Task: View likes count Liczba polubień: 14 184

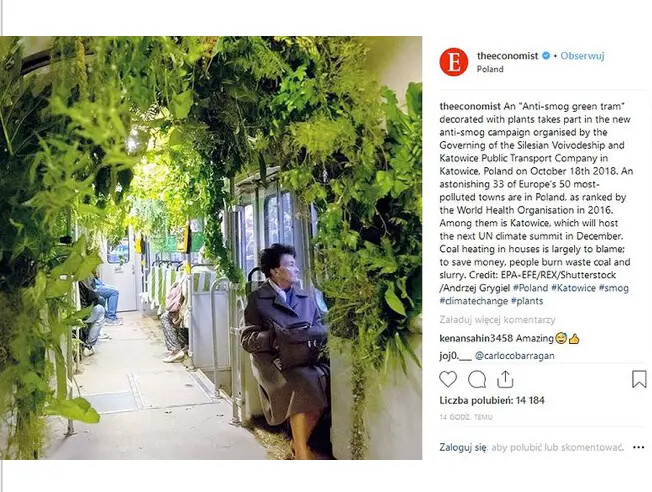Action: click(x=492, y=401)
